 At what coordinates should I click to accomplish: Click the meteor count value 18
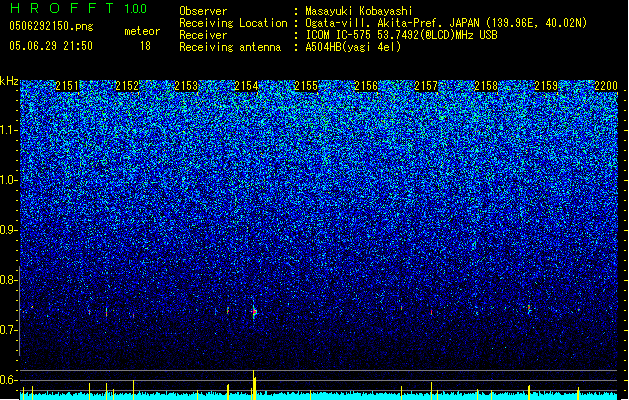pyautogui.click(x=145, y=46)
